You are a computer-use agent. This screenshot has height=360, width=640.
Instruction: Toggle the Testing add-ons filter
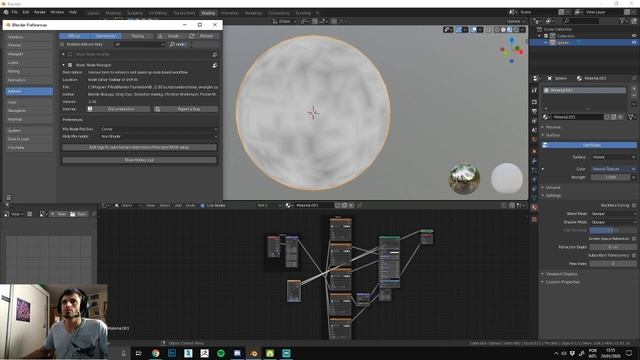coord(138,36)
